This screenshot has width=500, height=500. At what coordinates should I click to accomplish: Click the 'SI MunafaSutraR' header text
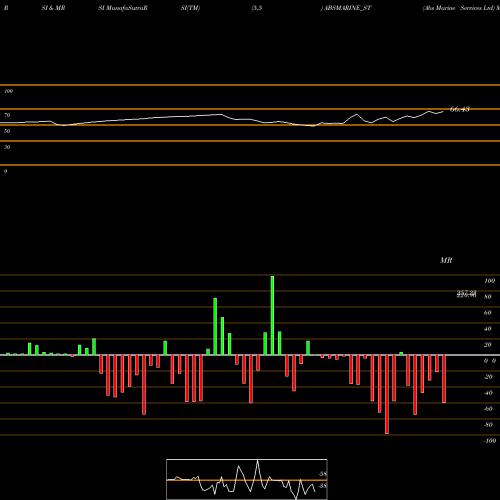(x=123, y=8)
